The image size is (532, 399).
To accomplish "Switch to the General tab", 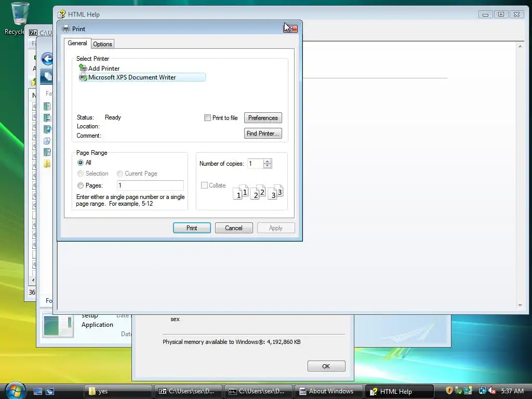I will [x=77, y=43].
